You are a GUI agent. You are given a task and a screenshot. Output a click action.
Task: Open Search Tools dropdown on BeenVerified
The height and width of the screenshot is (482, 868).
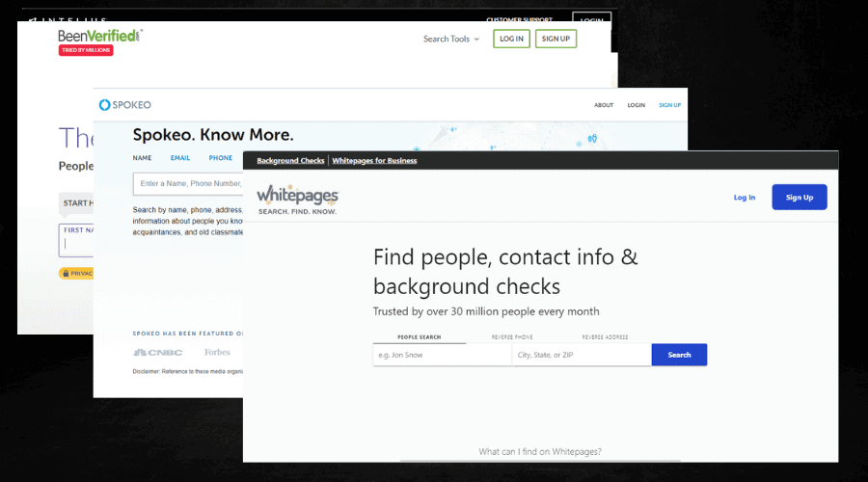[451, 39]
